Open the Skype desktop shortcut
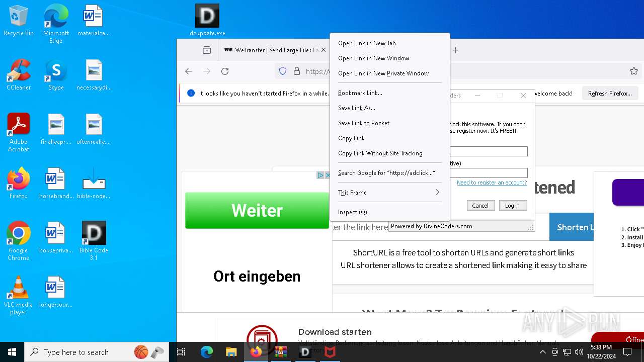This screenshot has width=644, height=362. 56,75
